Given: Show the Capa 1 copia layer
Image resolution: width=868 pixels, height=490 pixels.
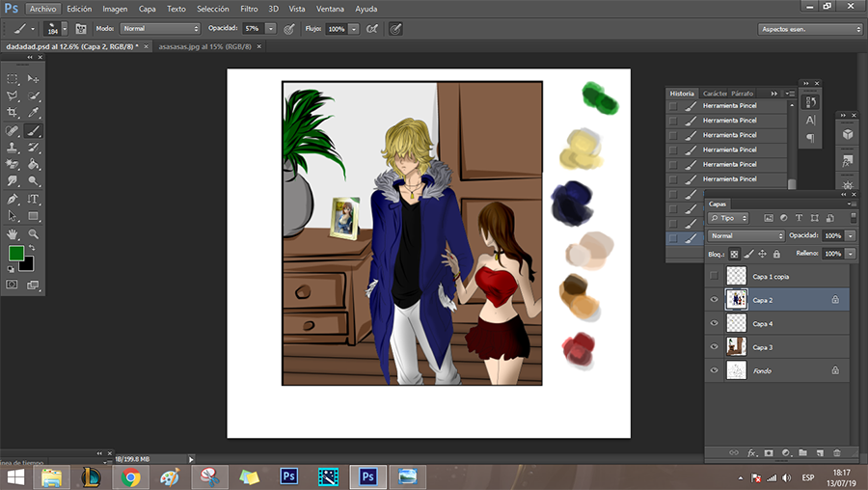Looking at the screenshot, I should point(714,277).
